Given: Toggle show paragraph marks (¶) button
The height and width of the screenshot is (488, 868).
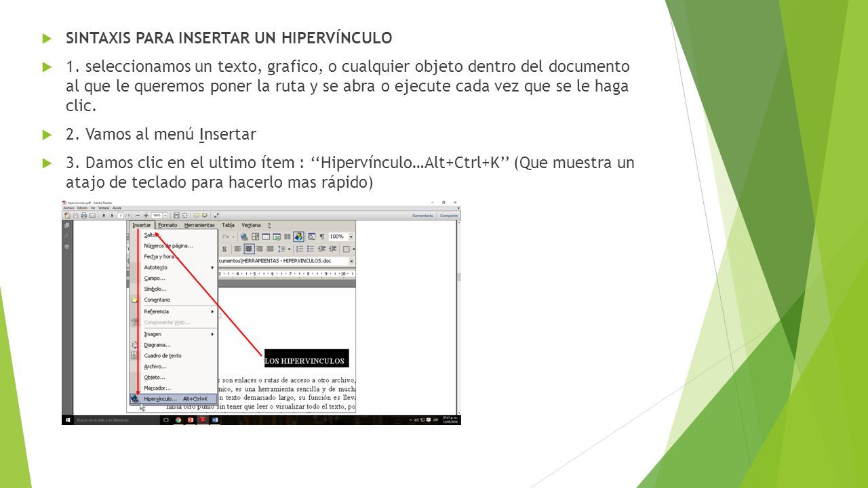Looking at the screenshot, I should pyautogui.click(x=322, y=237).
